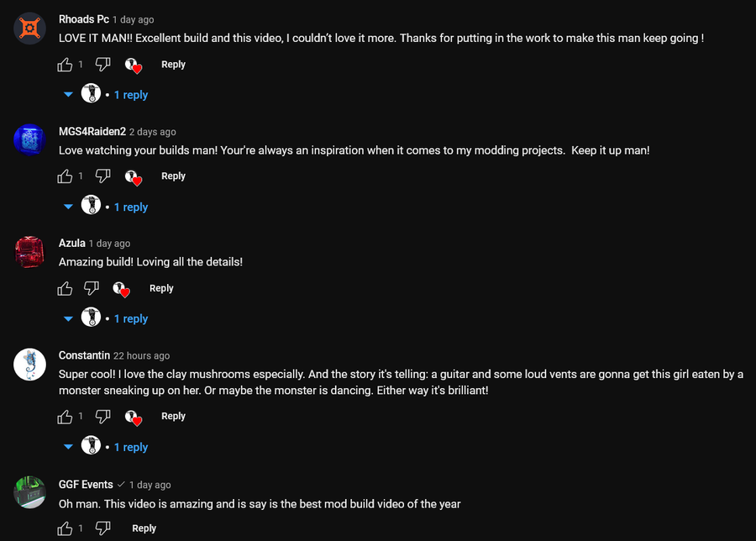Expand the reply under Rhoads Pc comment
The width and height of the screenshot is (756, 541).
point(130,95)
